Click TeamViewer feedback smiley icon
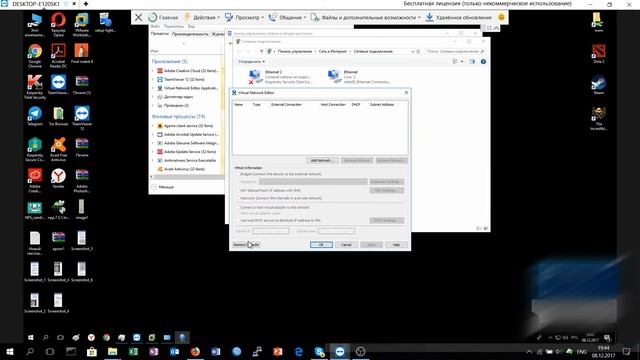This screenshot has width=640, height=360. [501, 17]
